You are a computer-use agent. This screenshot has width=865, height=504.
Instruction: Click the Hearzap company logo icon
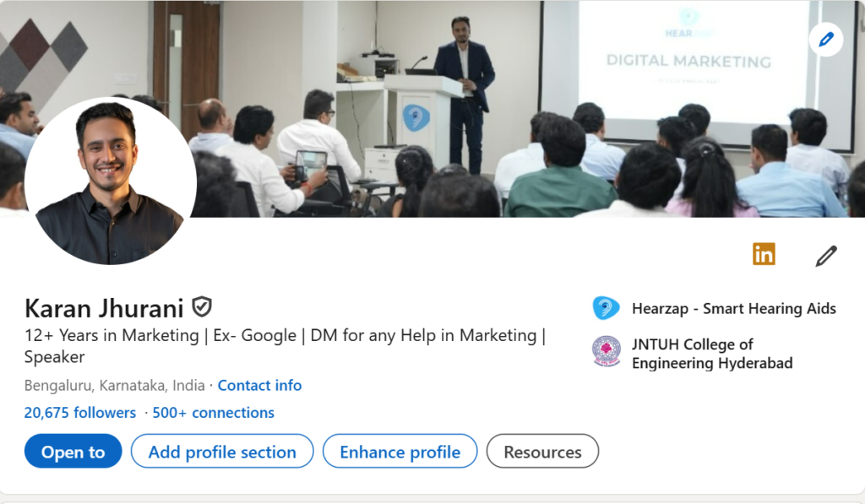pyautogui.click(x=606, y=308)
